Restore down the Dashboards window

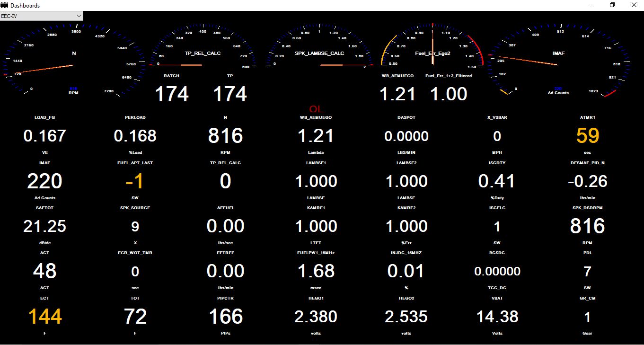(x=612, y=5)
